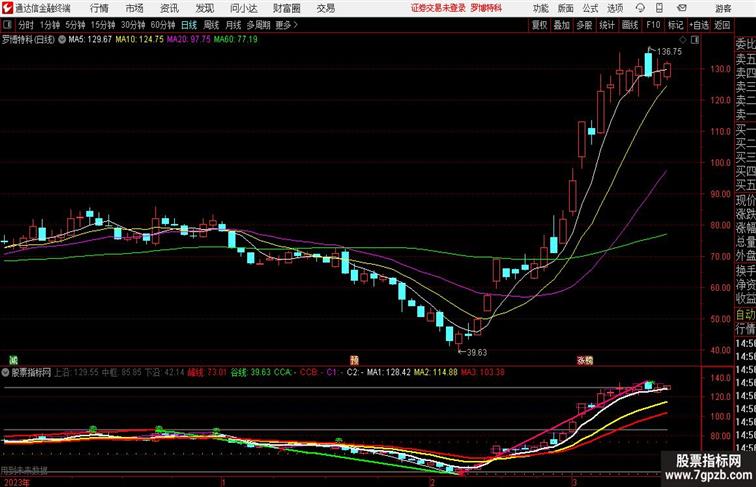Click the 画线 drawing button

(x=630, y=25)
